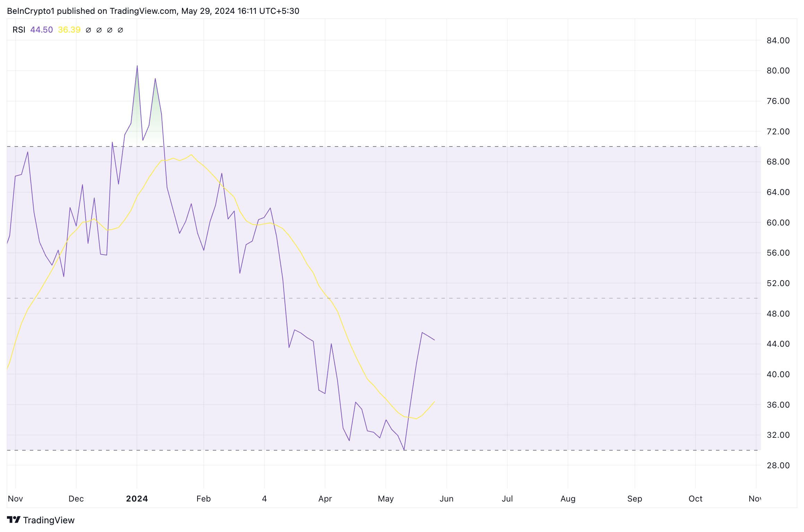
Task: Click the first empty-value ∅ symbol in RSI legend
Action: [x=88, y=30]
